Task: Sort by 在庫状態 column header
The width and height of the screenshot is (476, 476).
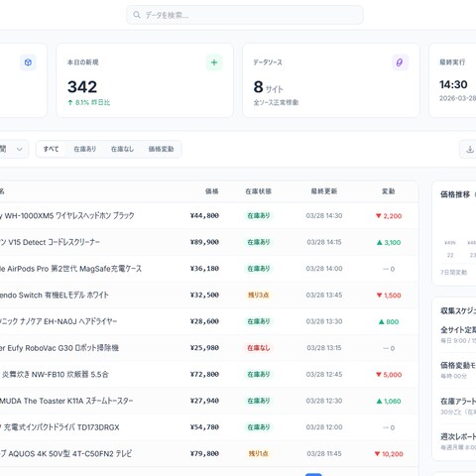Action: (259, 191)
